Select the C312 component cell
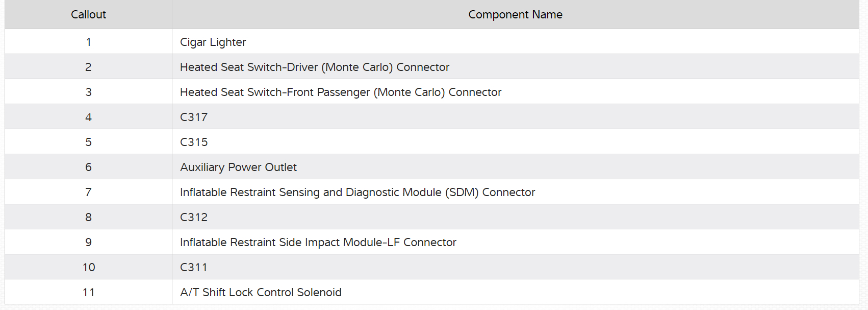The height and width of the screenshot is (310, 868). click(x=194, y=218)
